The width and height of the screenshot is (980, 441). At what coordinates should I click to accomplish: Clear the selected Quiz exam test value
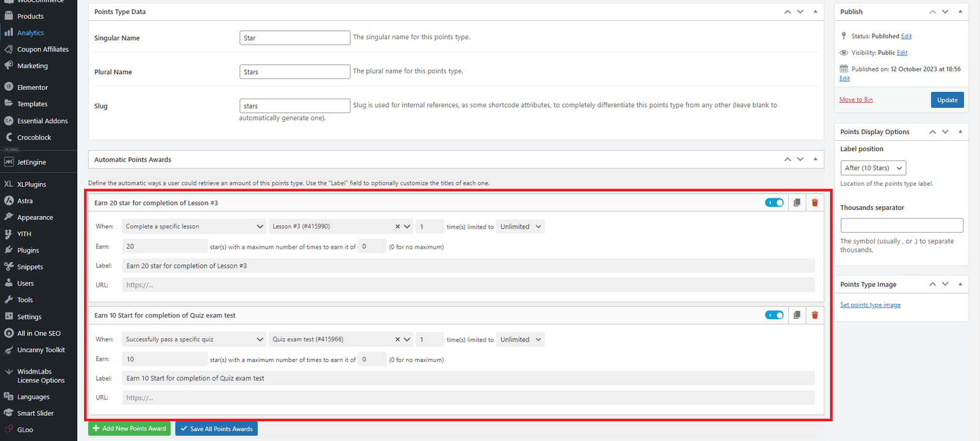click(x=398, y=339)
